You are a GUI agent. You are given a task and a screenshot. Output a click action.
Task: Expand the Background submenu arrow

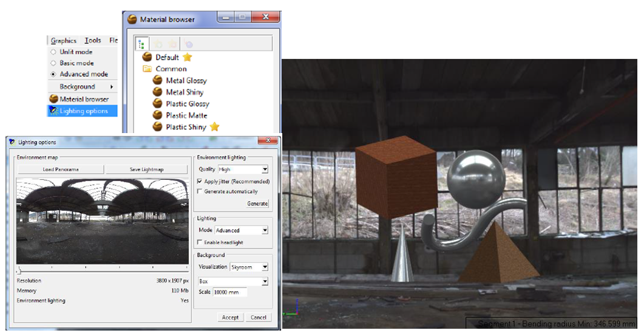[111, 87]
